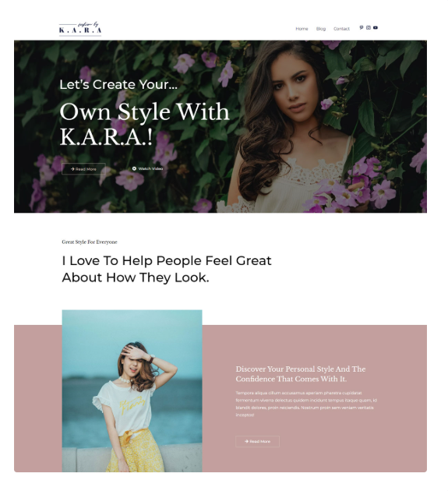Open the Blog menu item
This screenshot has width=448, height=491.
click(x=321, y=29)
